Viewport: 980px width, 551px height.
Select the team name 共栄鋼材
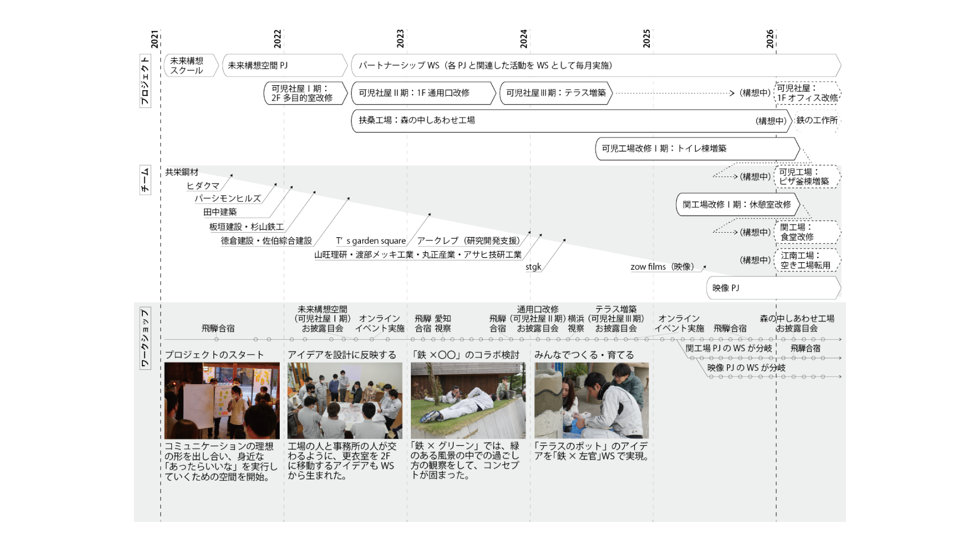[x=182, y=172]
